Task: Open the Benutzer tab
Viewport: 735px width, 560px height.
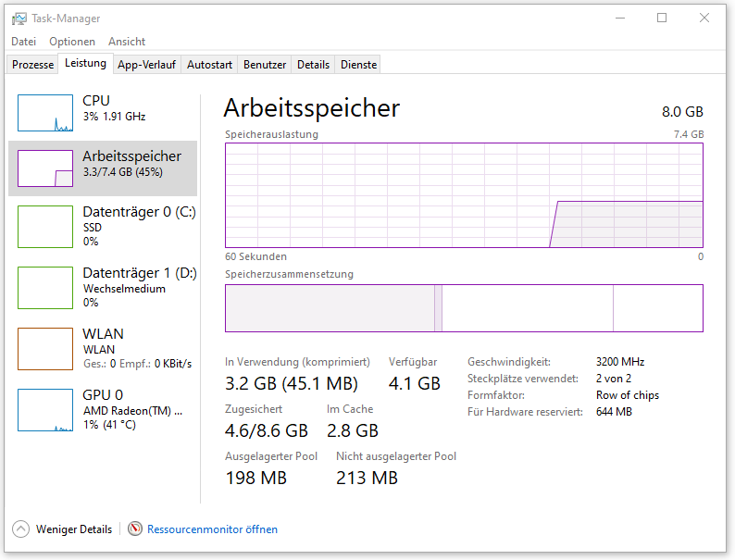Action: 265,65
